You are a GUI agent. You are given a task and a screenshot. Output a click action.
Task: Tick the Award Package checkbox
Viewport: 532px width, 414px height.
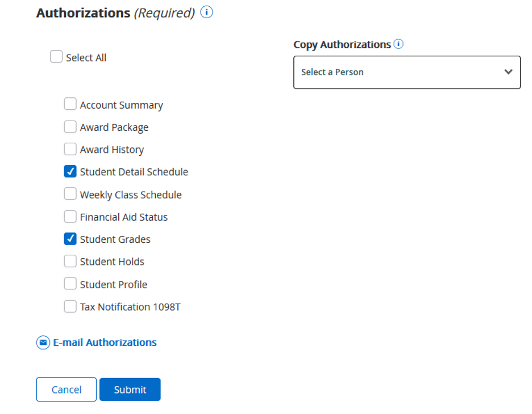point(70,127)
